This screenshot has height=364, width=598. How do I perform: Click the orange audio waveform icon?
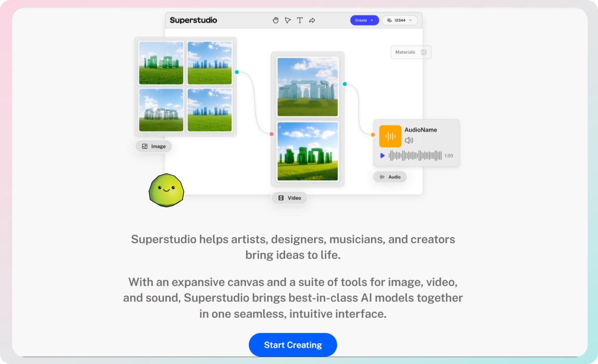pyautogui.click(x=390, y=136)
